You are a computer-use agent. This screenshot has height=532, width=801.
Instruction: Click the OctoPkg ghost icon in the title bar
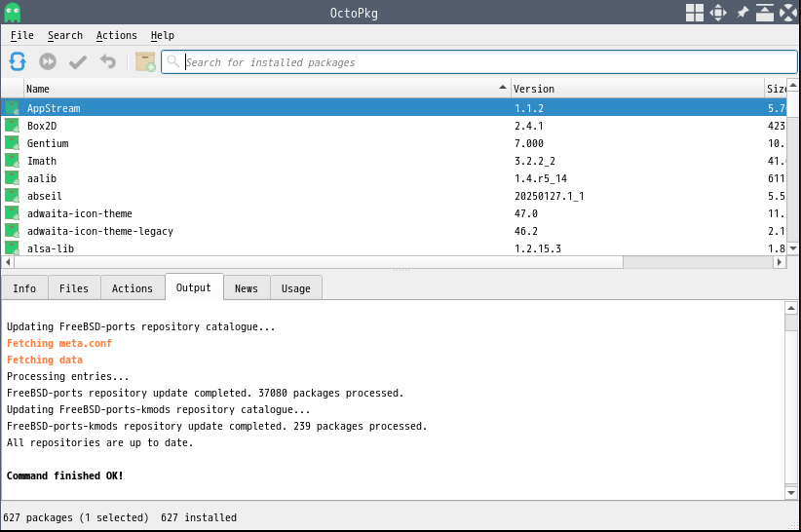13,13
